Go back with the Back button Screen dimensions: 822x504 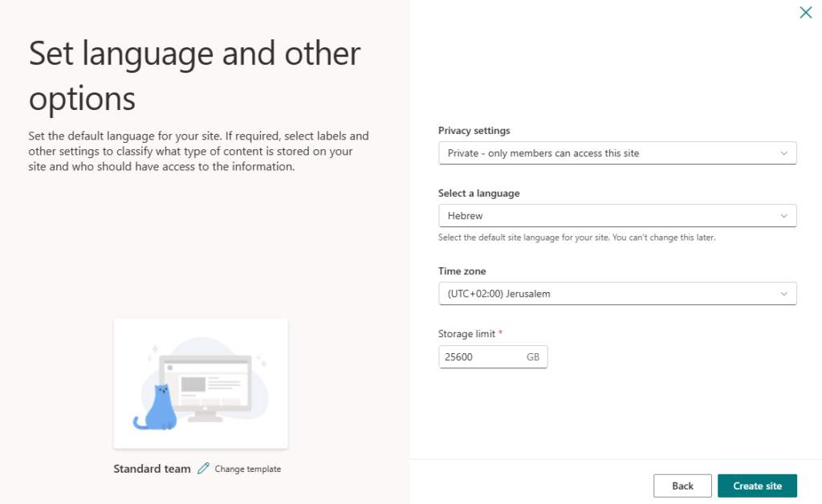(682, 486)
